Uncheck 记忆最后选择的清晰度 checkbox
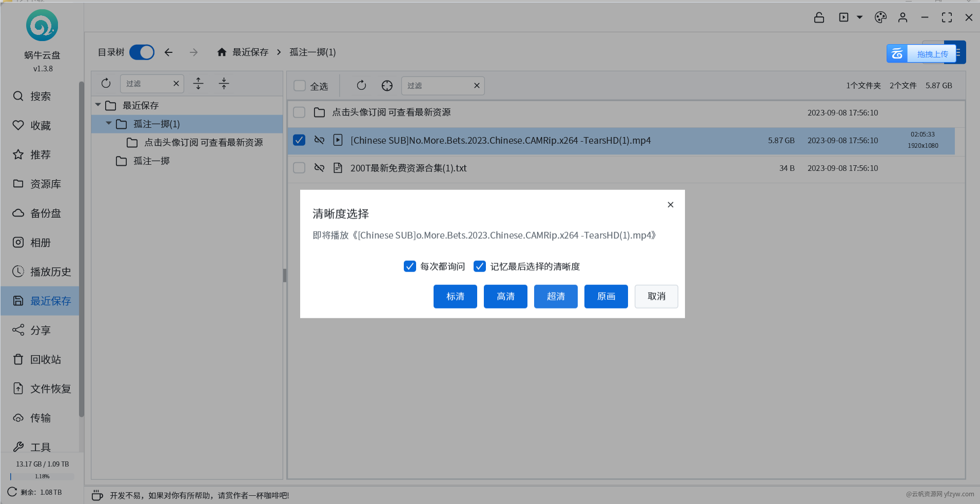 point(479,266)
